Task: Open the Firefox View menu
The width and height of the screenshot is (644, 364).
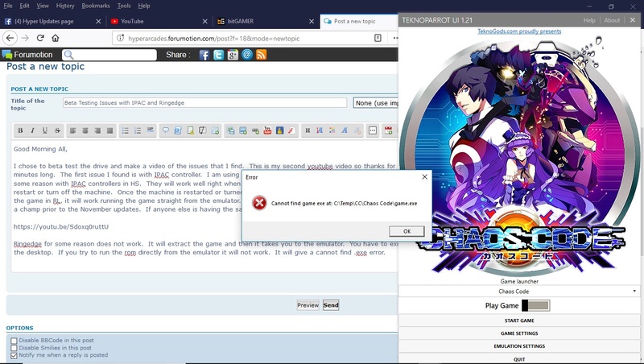Action: tap(43, 6)
